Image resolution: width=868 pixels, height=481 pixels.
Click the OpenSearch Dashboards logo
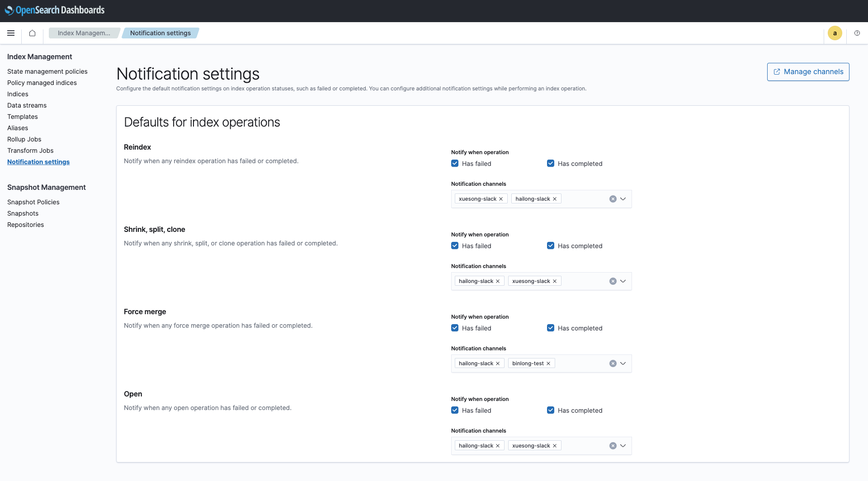coord(55,10)
